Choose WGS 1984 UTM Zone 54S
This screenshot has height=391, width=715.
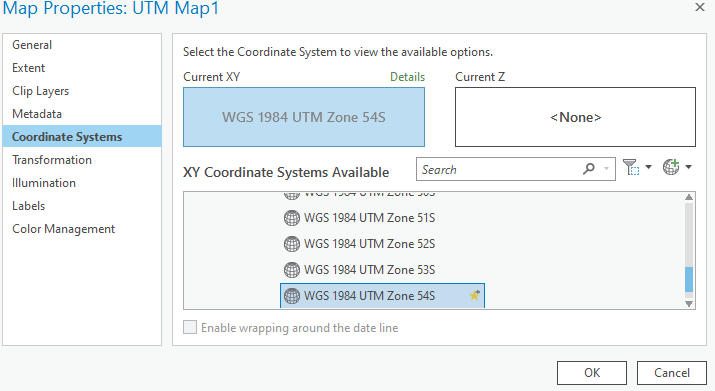tap(382, 296)
